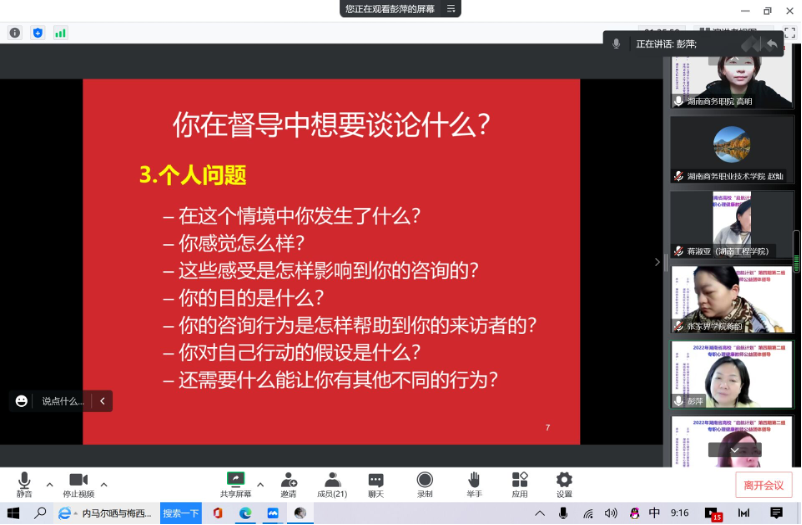Show the members list (成员)
The image size is (802, 525).
tap(330, 484)
